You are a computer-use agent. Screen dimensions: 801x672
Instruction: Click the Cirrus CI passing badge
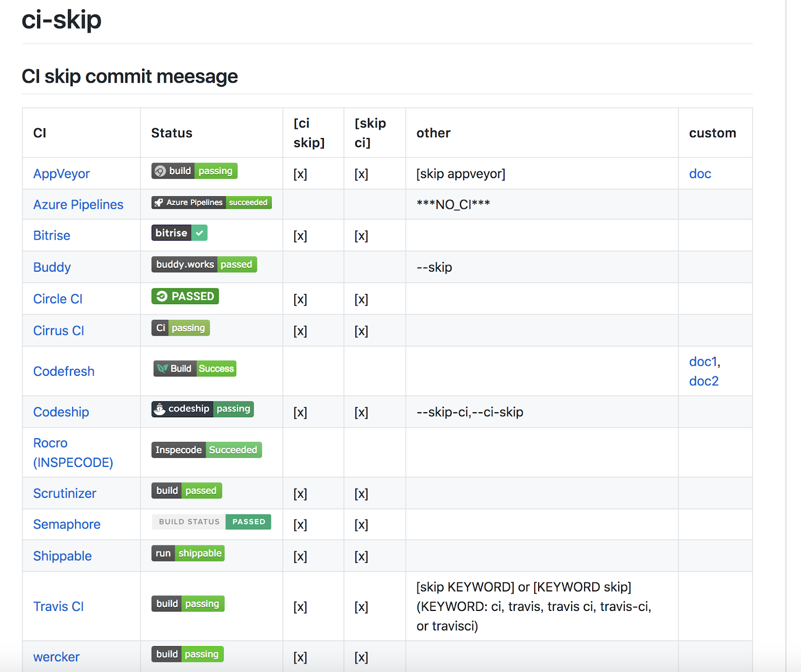click(x=180, y=328)
